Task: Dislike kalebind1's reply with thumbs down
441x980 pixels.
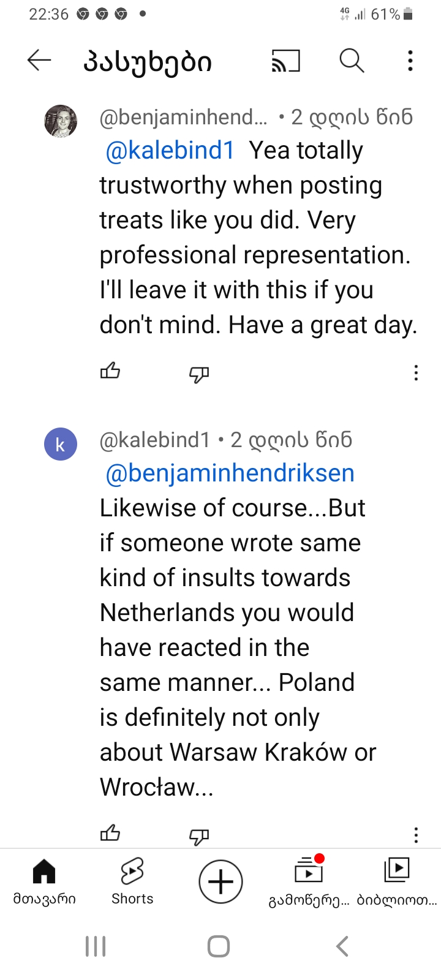Action: tap(199, 836)
